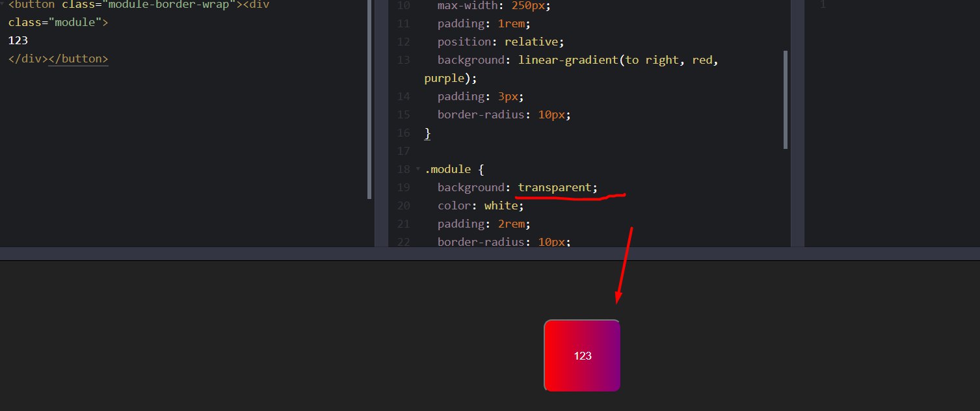Viewport: 980px width, 411px height.
Task: Click line number 13 in CSS gutter
Action: (x=403, y=60)
